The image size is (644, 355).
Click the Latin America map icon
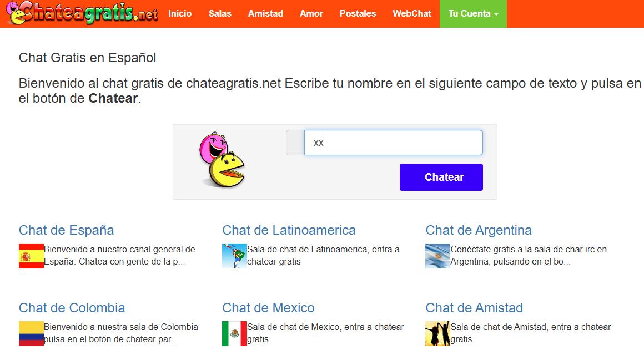pos(234,256)
